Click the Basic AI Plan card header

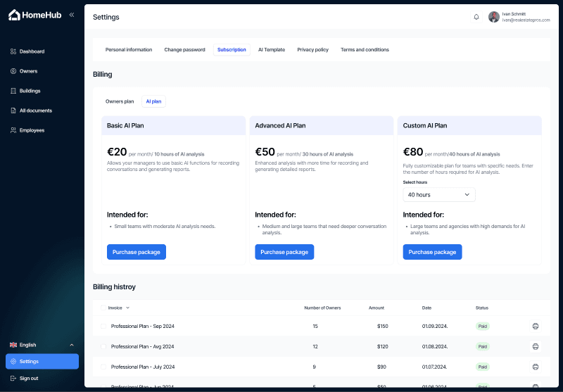click(x=173, y=126)
